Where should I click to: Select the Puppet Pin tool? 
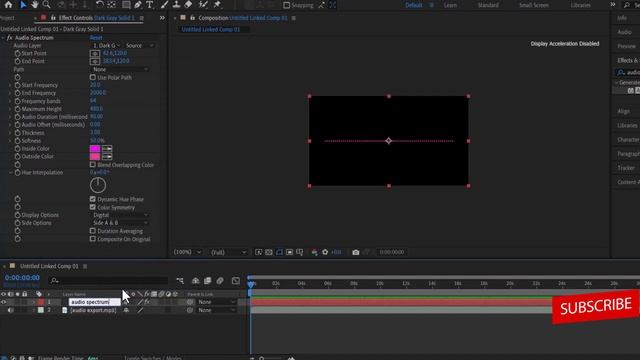217,5
